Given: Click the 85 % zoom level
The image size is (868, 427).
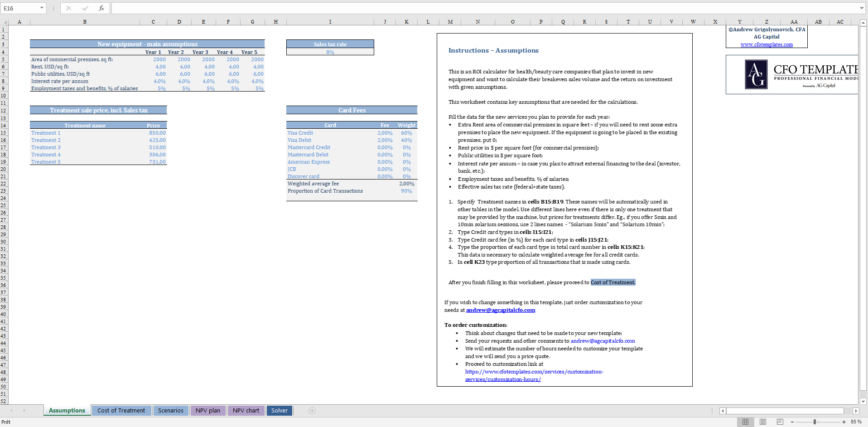Looking at the screenshot, I should coord(856,422).
